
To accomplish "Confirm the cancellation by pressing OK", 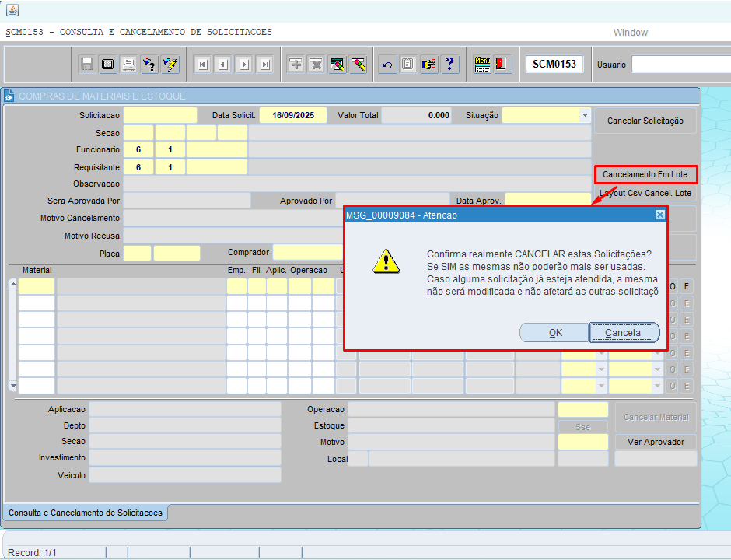I will (x=554, y=333).
